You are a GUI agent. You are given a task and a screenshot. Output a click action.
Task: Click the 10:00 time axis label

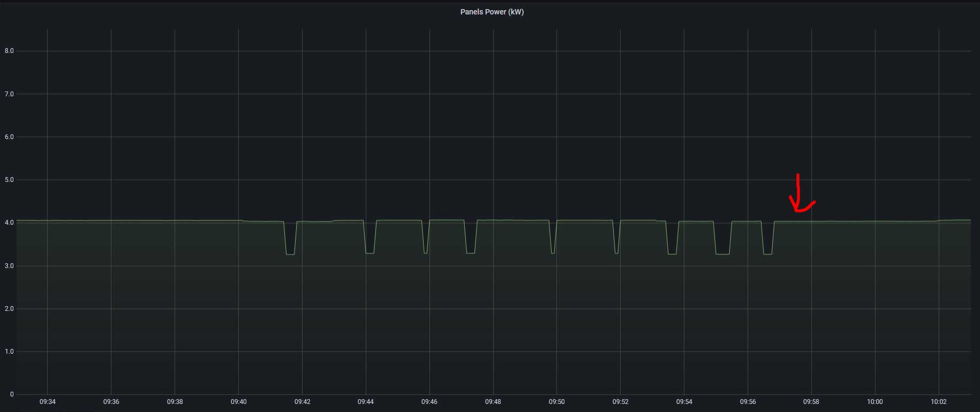coord(875,401)
